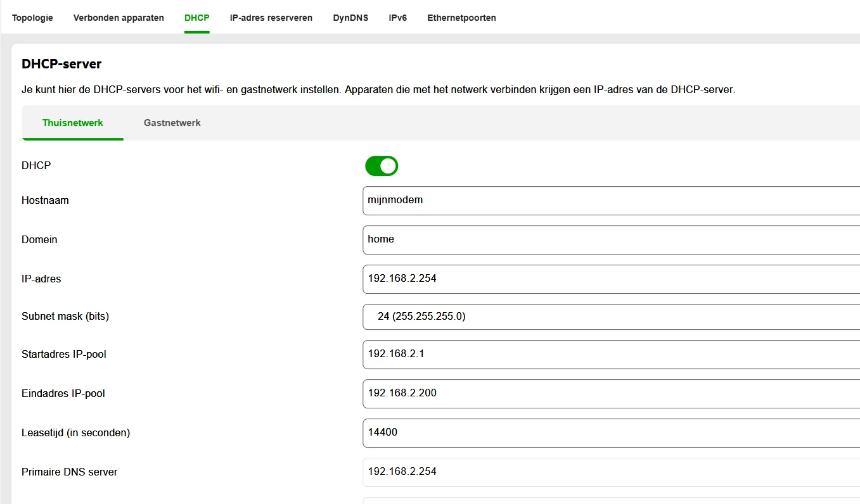The image size is (860, 504).
Task: Click the Leasetijd (in seconden) label
Action: pos(75,433)
